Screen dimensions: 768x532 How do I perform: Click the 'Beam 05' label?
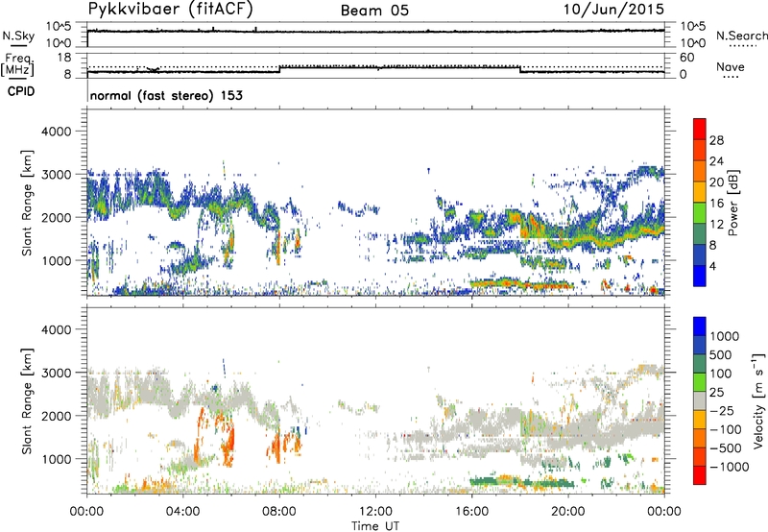374,11
